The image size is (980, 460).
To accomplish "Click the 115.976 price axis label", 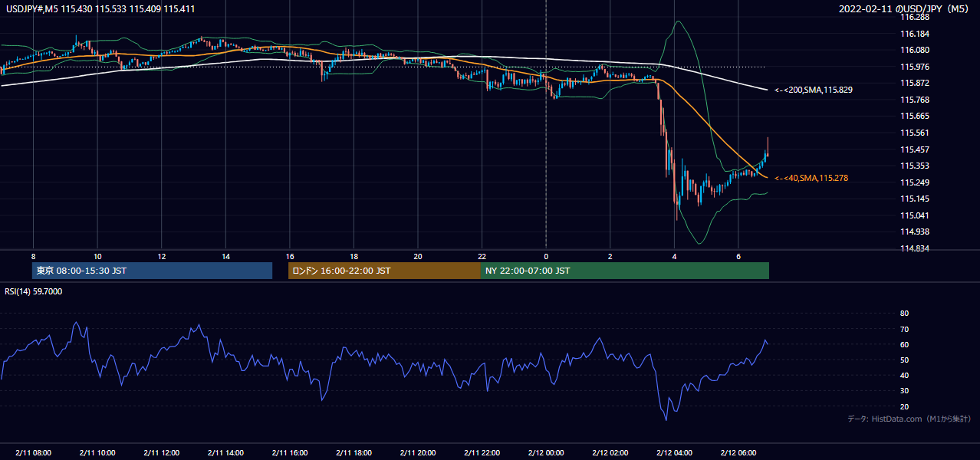I will click(x=915, y=67).
